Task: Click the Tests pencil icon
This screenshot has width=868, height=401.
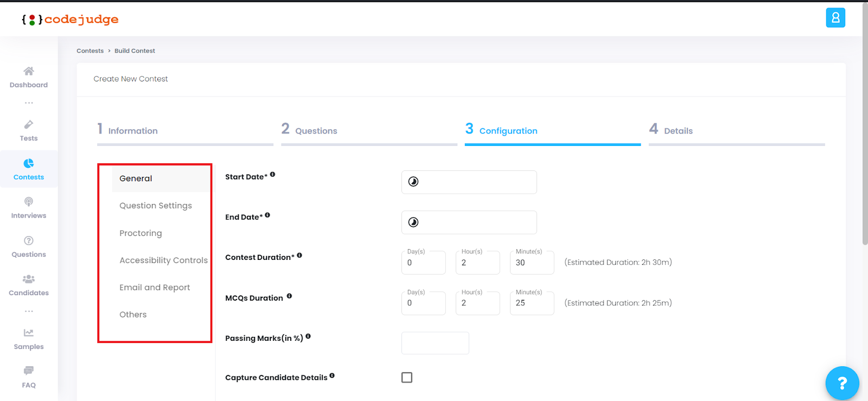Action: click(x=29, y=125)
